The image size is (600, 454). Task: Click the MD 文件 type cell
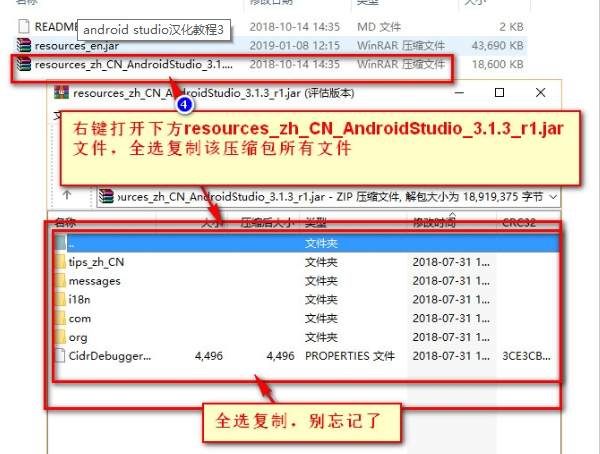379,27
